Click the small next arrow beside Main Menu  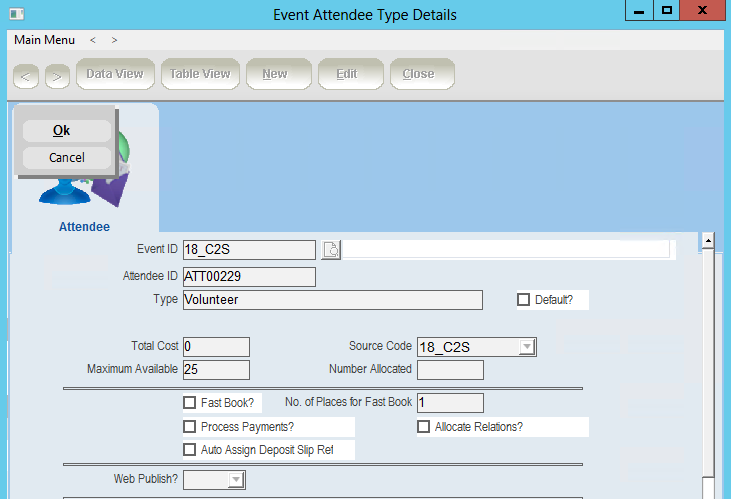[x=115, y=40]
